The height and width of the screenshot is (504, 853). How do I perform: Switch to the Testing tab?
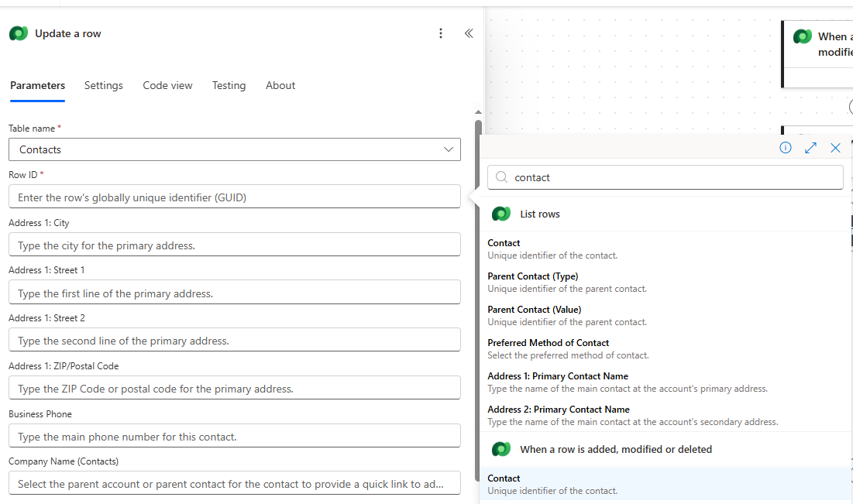(x=229, y=85)
